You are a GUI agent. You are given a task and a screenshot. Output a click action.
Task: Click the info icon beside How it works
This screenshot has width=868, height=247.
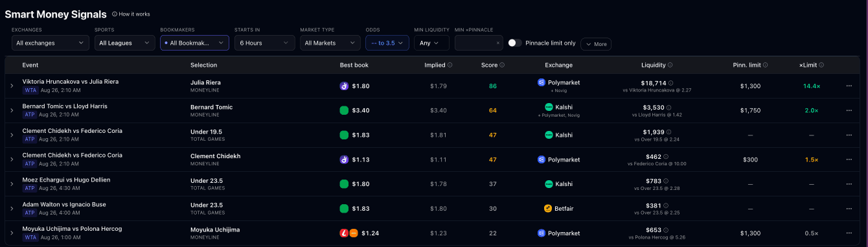[x=115, y=14]
